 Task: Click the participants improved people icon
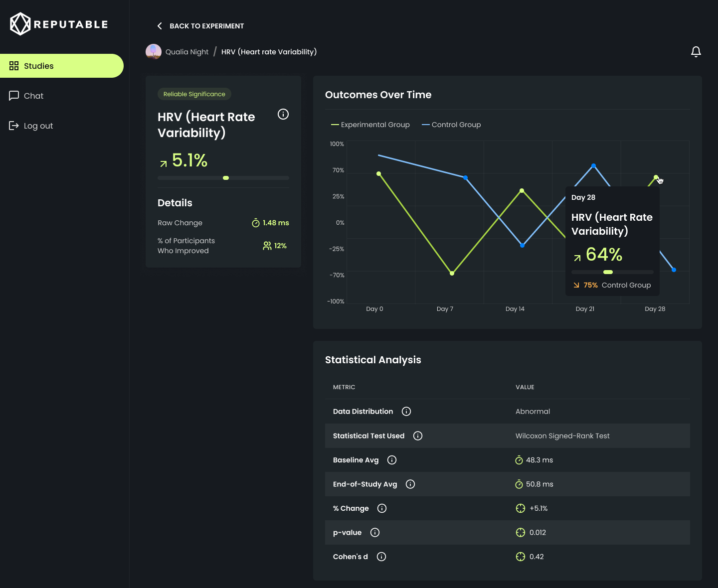click(x=267, y=246)
